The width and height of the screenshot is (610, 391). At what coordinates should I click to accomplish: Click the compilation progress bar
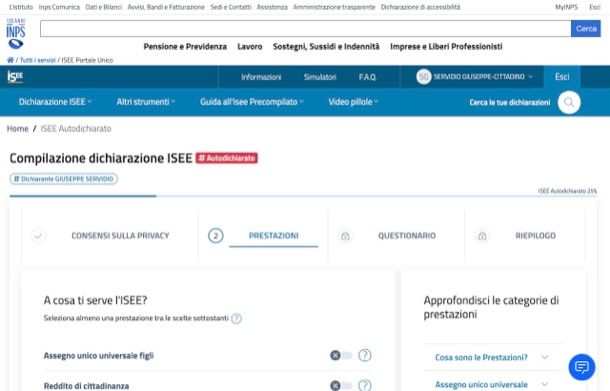303,196
